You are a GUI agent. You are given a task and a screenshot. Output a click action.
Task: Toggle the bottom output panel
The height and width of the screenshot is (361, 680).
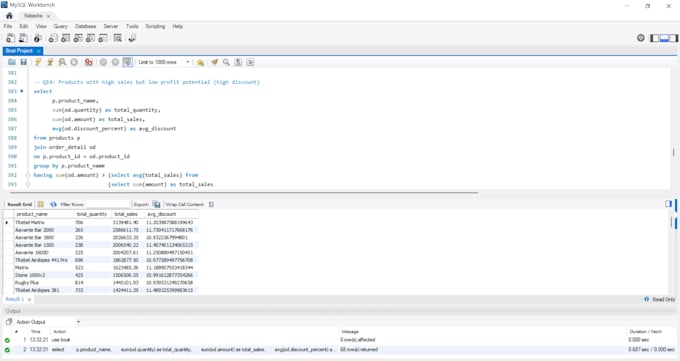click(664, 38)
